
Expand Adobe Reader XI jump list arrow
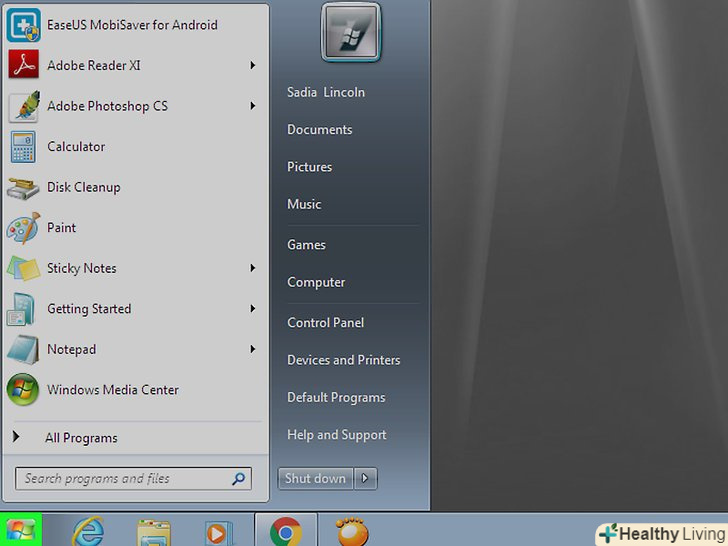[253, 65]
